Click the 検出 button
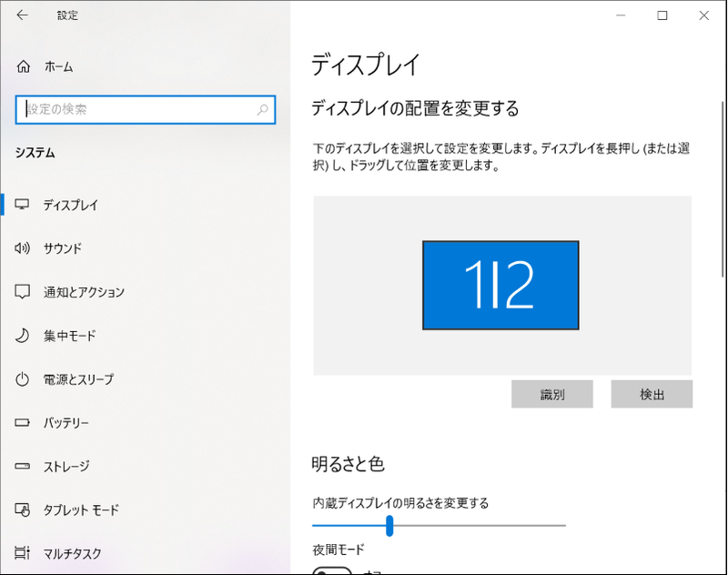Image resolution: width=728 pixels, height=575 pixels. pos(652,394)
